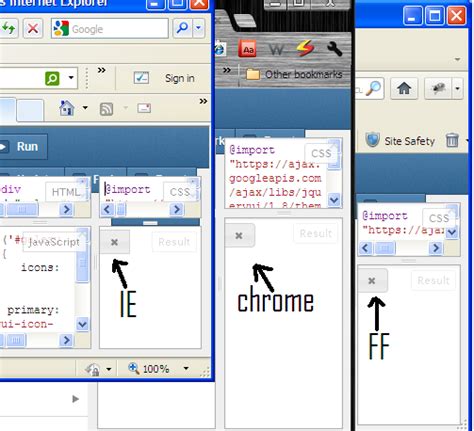This screenshot has height=431, width=474.
Task: Click right scroll arrow in IE CSS panel
Action: pyautogui.click(x=176, y=210)
